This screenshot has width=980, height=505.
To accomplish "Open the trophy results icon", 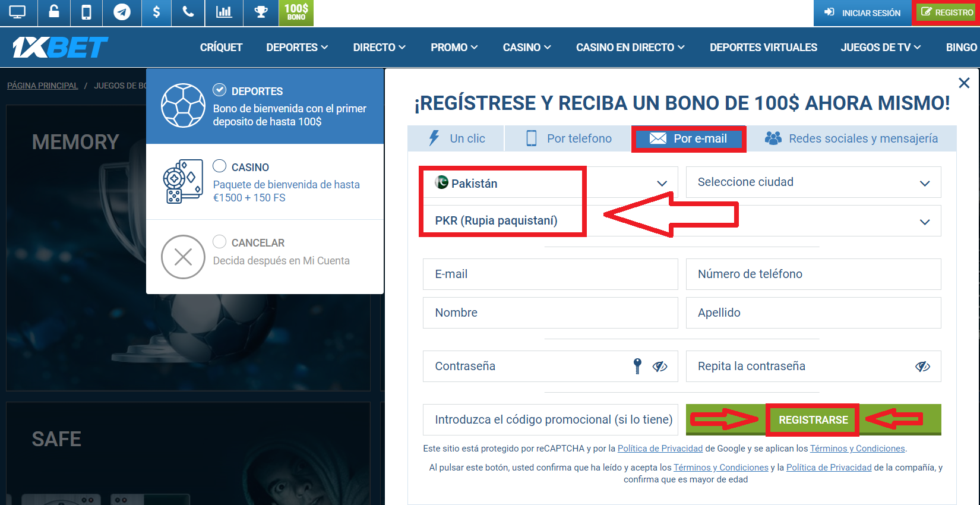I will pyautogui.click(x=261, y=12).
